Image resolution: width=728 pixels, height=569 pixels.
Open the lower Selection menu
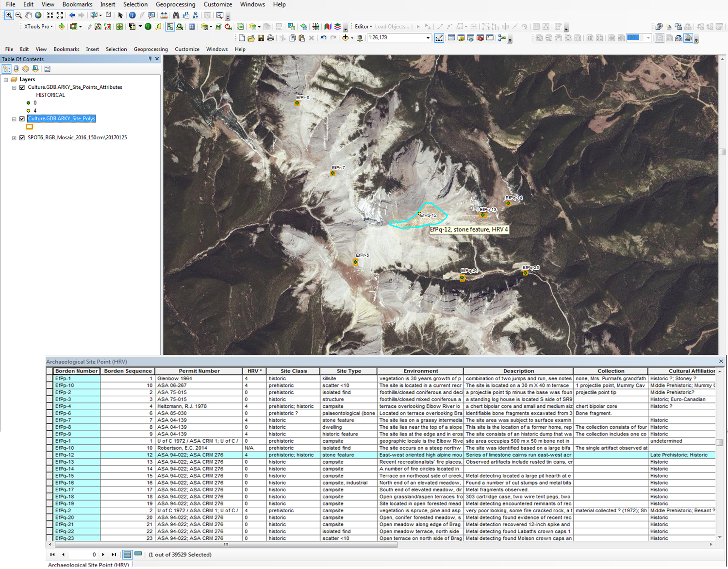click(116, 49)
